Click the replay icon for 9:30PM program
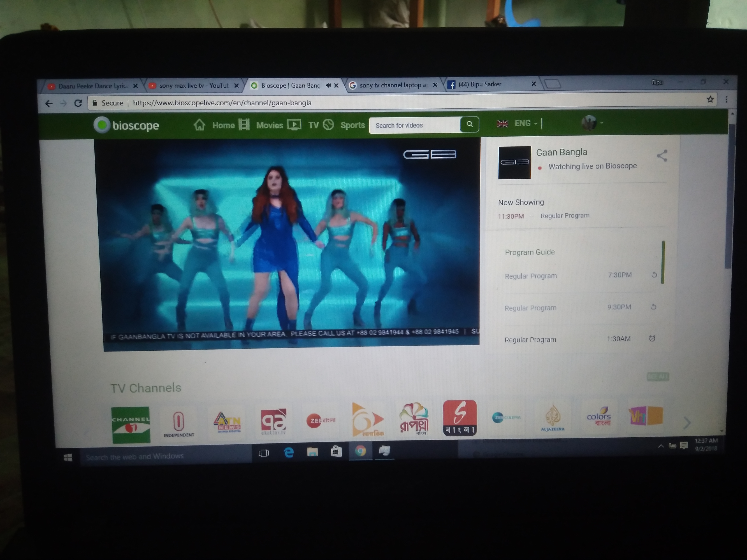 (x=653, y=307)
